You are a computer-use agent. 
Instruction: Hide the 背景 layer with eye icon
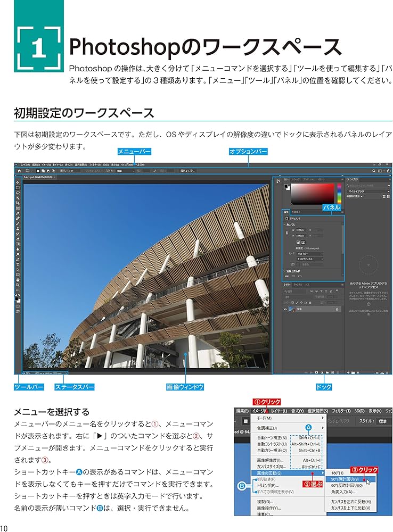pyautogui.click(x=285, y=309)
